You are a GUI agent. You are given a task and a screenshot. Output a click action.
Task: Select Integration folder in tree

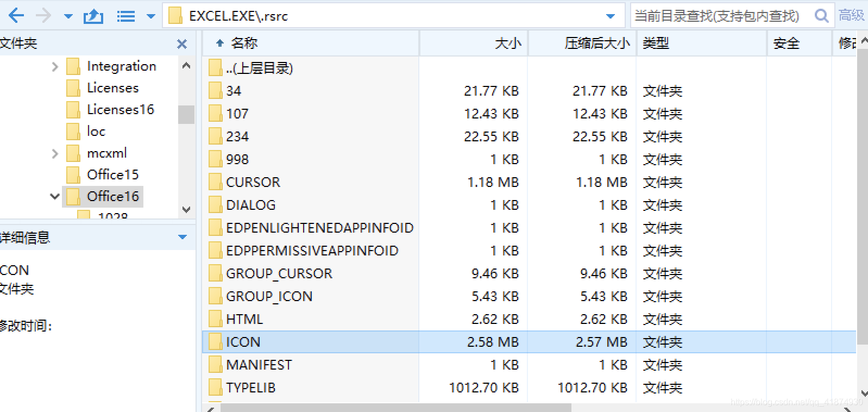coord(122,66)
